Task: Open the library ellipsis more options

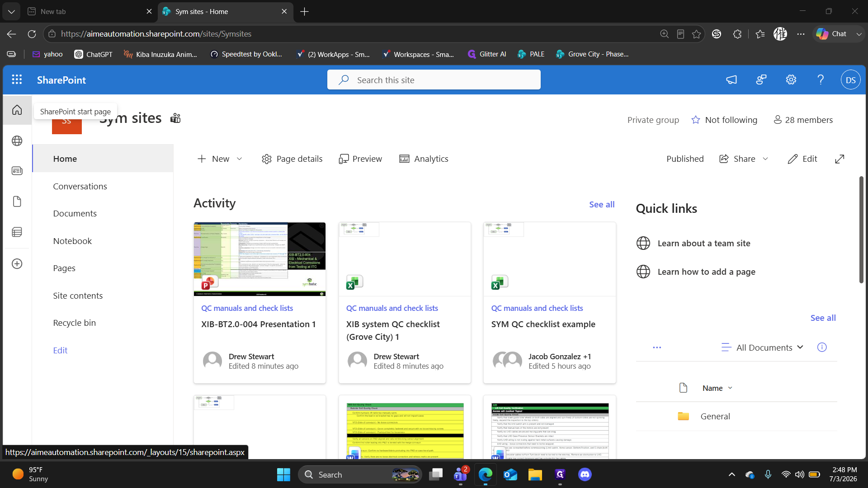Action: [x=657, y=347]
